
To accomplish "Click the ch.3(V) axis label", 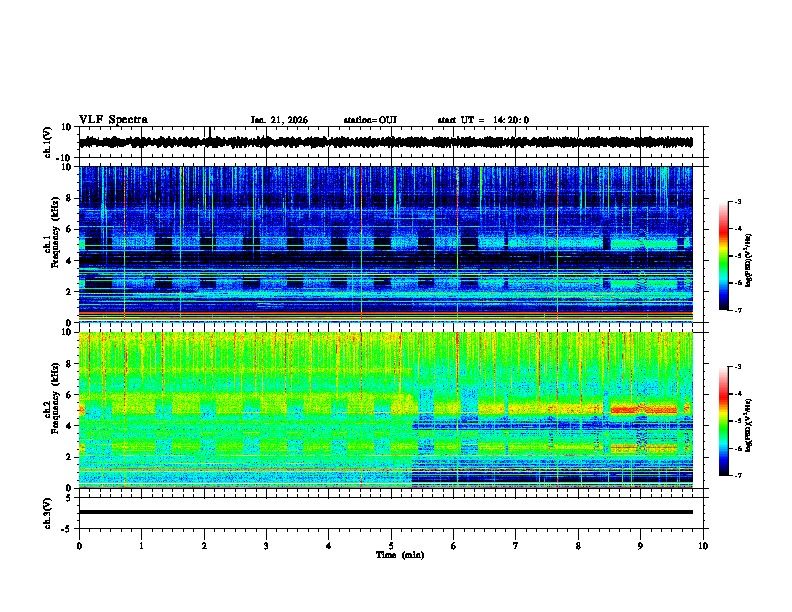I will [x=47, y=513].
